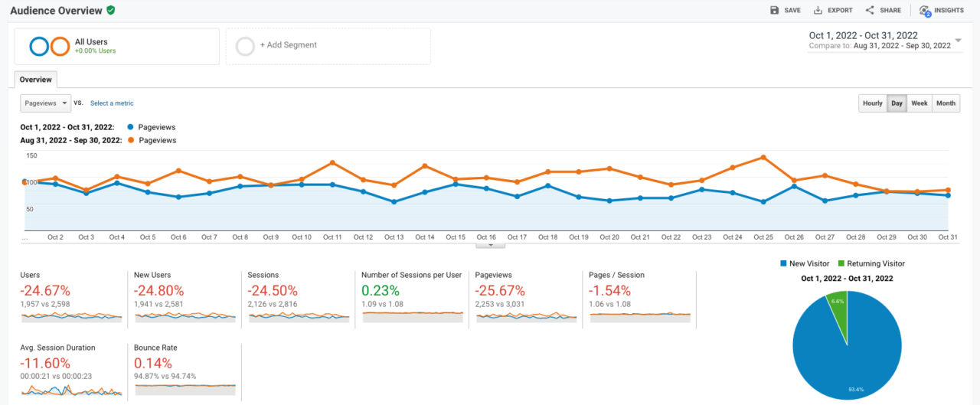The height and width of the screenshot is (405, 980).
Task: Select the Day view button
Action: [896, 103]
